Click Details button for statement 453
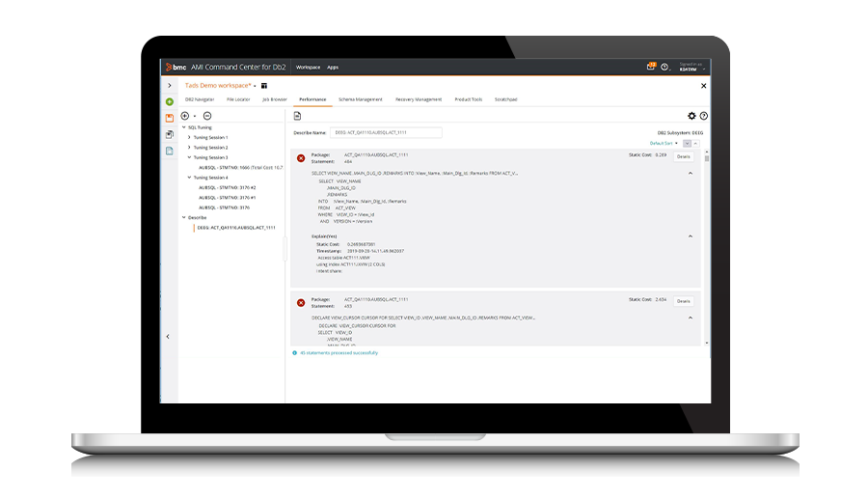Image resolution: width=868 pixels, height=498 pixels. pos(684,301)
